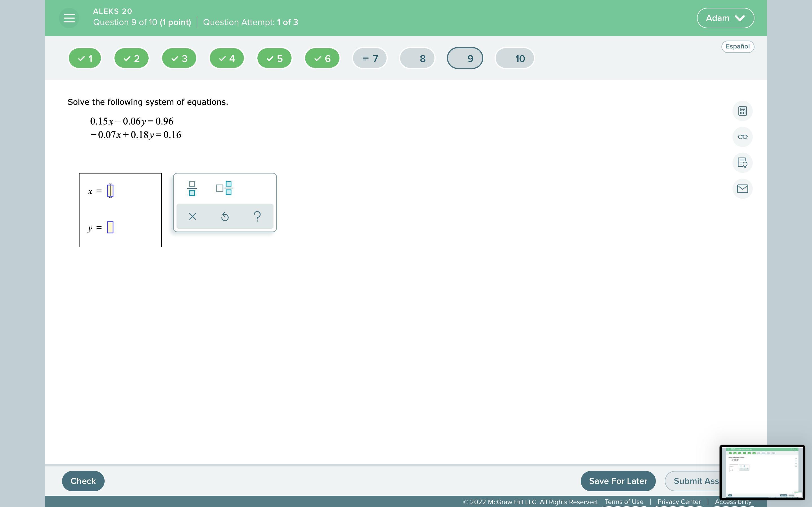Click the envelope message icon
Image resolution: width=812 pixels, height=507 pixels.
click(742, 189)
